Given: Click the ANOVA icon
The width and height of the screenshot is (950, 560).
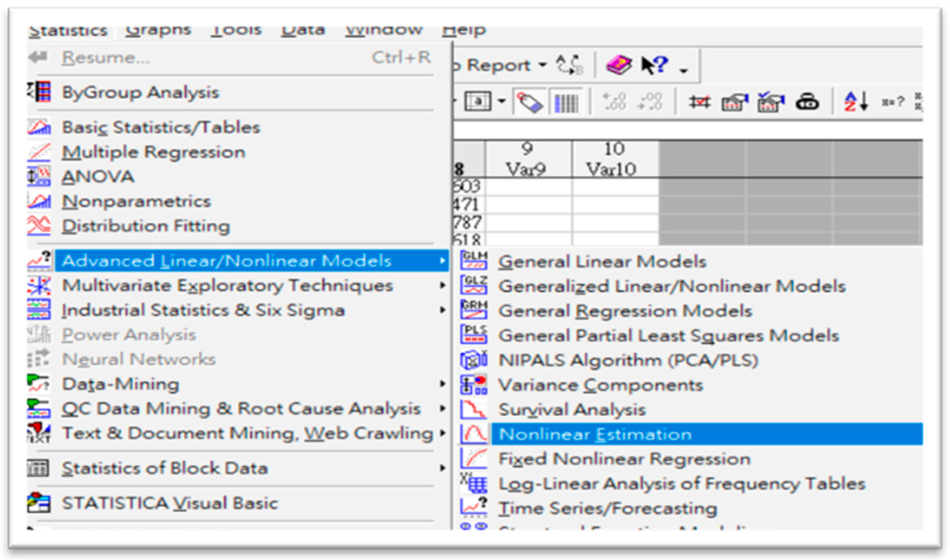Looking at the screenshot, I should (x=39, y=176).
